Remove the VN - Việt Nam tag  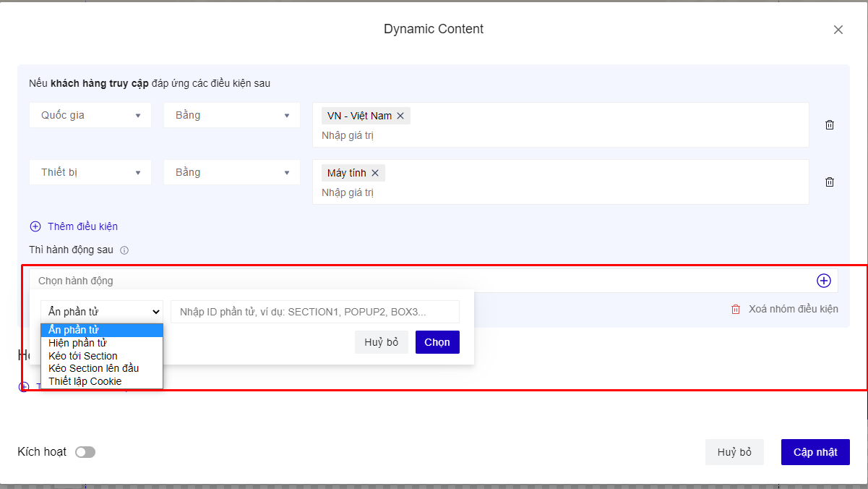click(x=400, y=116)
